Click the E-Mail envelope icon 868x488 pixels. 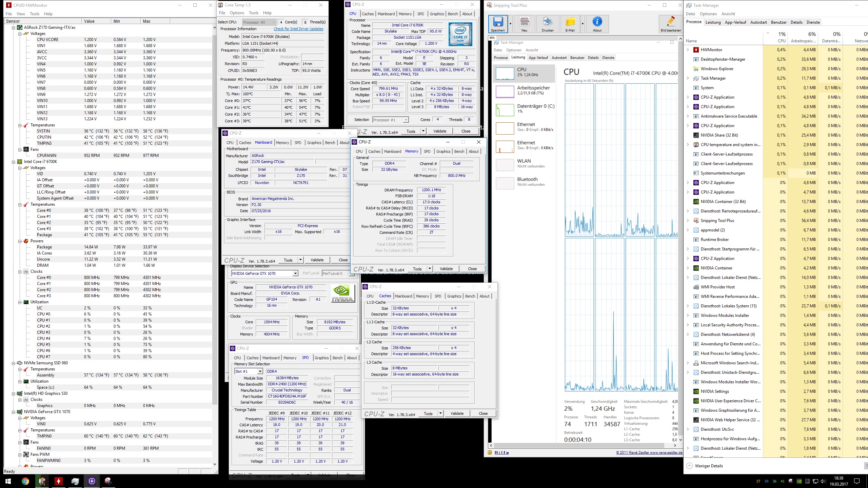pos(570,24)
